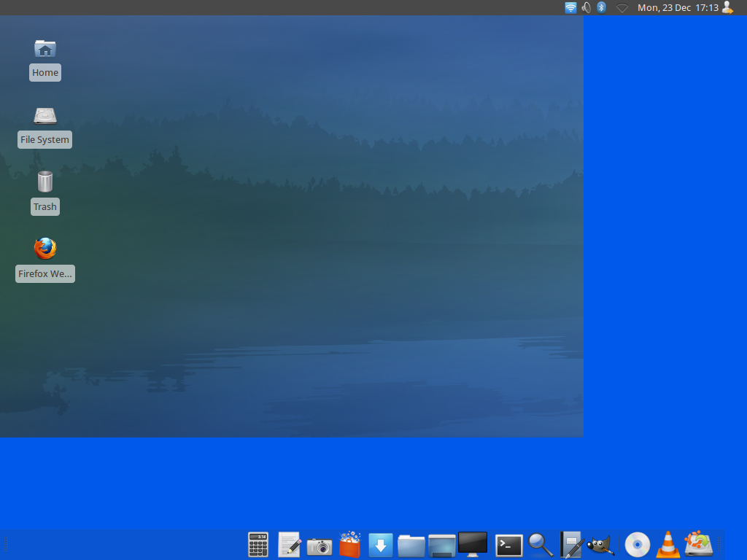Launch the Terminal emulator from dock
Image resolution: width=747 pixels, height=560 pixels.
[508, 545]
